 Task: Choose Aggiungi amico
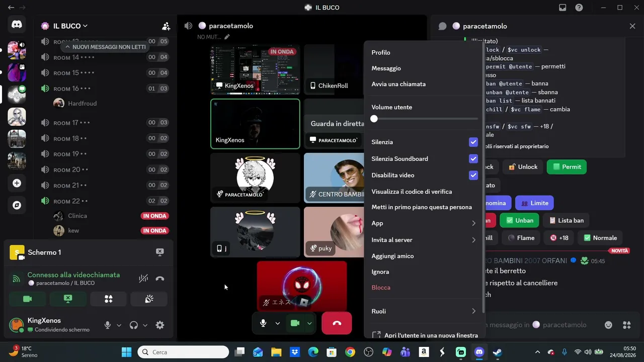424,256
